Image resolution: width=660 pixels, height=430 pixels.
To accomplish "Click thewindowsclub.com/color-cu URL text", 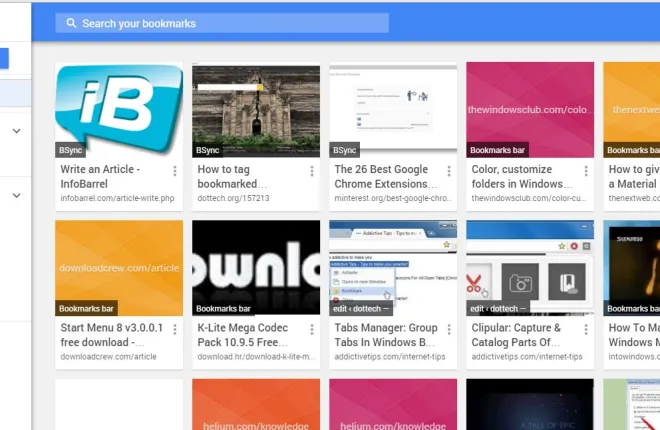I will click(529, 198).
